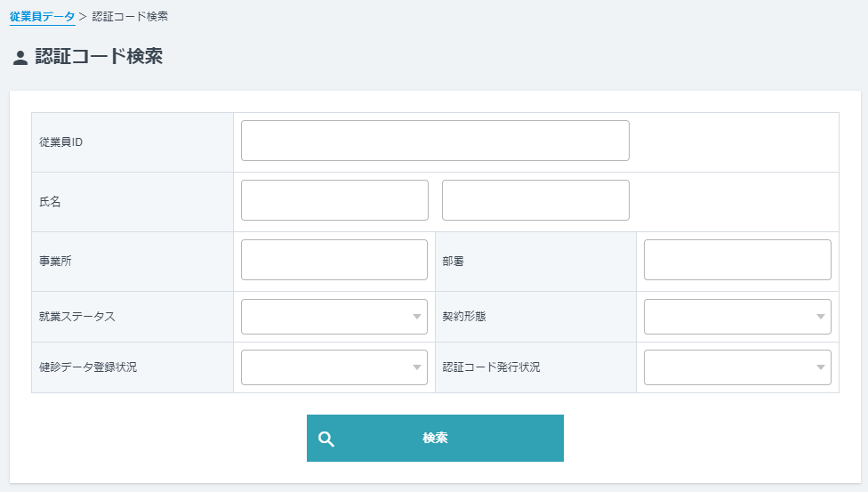Click the 認証コード検索 page heading

coord(99,57)
